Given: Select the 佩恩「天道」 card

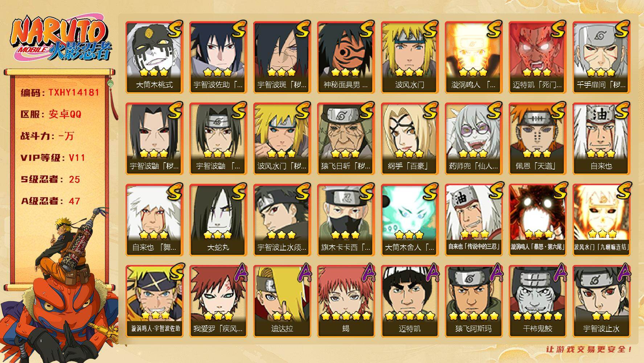Looking at the screenshot, I should click(x=537, y=139).
